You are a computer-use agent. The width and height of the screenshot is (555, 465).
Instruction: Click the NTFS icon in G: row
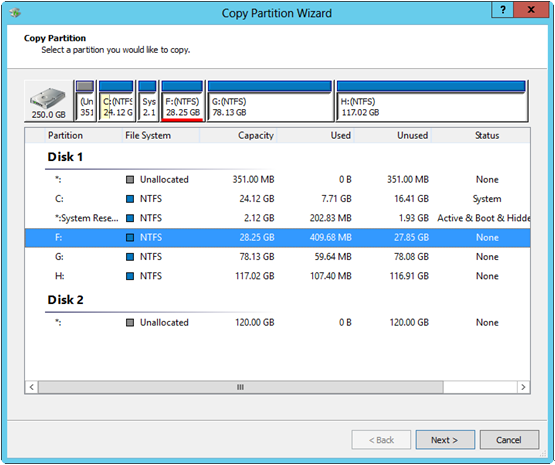pyautogui.click(x=130, y=257)
